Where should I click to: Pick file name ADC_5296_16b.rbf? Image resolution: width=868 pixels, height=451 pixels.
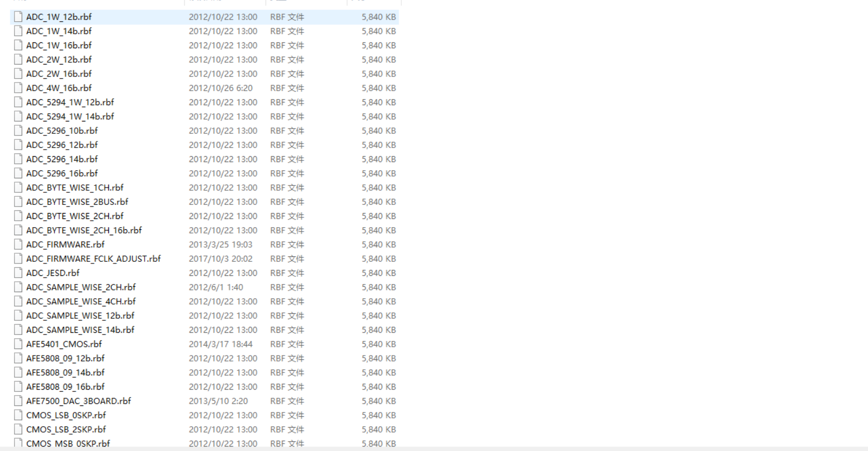(62, 173)
